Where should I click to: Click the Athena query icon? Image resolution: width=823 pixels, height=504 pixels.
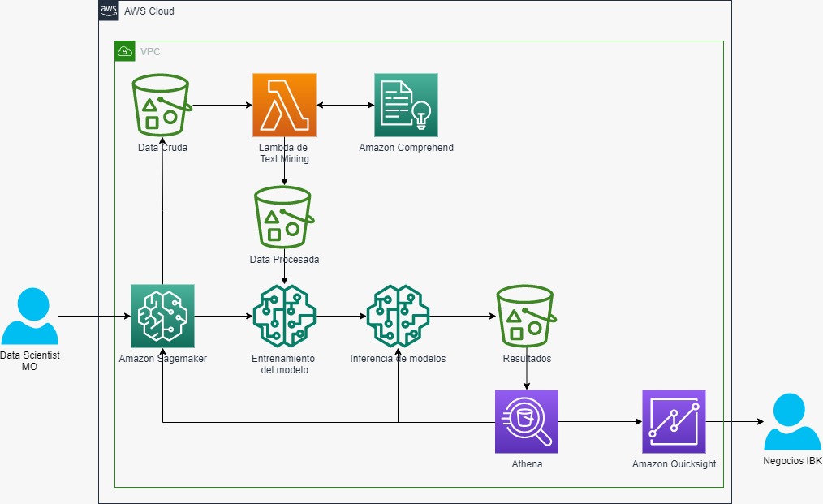click(x=527, y=421)
